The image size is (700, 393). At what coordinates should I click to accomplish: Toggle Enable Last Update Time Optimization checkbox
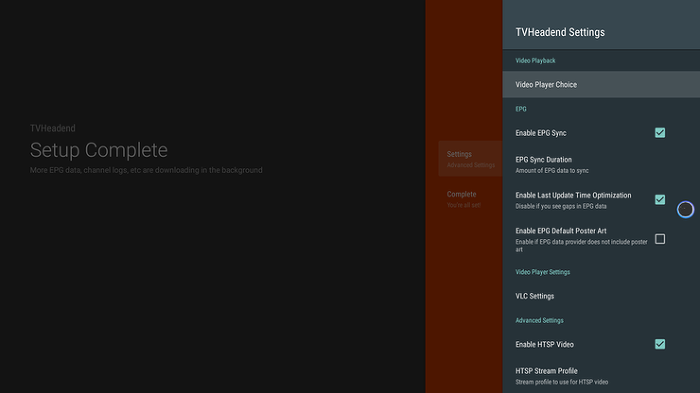660,200
